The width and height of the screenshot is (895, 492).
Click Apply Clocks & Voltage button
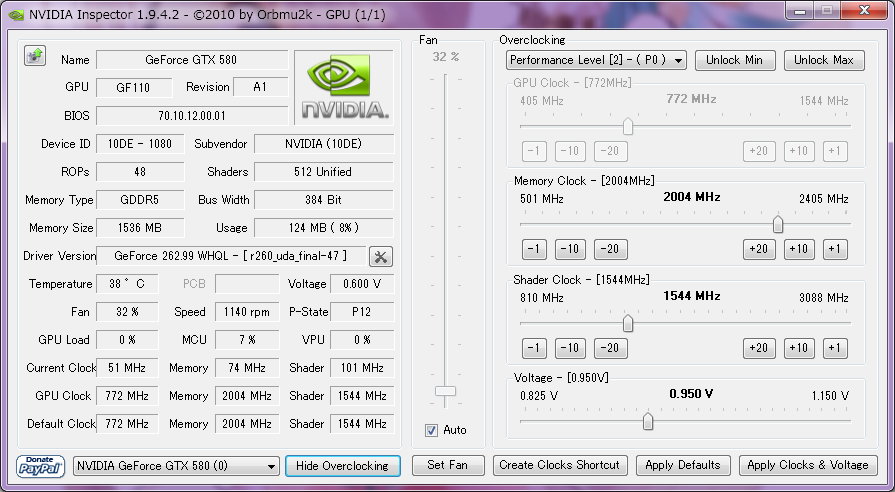point(808,465)
